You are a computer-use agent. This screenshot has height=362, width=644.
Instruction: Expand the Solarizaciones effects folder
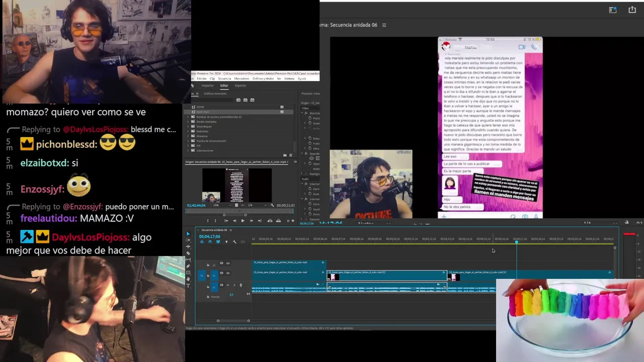(x=188, y=150)
